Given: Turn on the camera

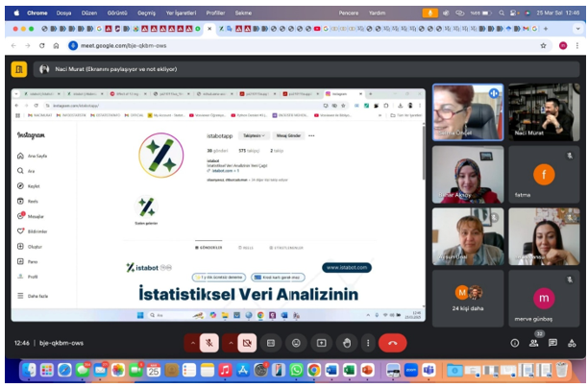Looking at the screenshot, I should click(x=247, y=342).
